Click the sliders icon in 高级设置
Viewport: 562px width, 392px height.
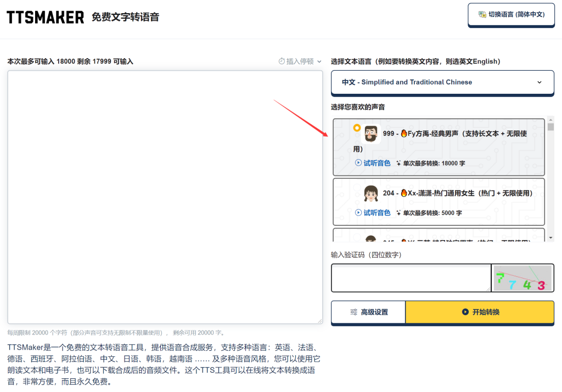tap(354, 312)
